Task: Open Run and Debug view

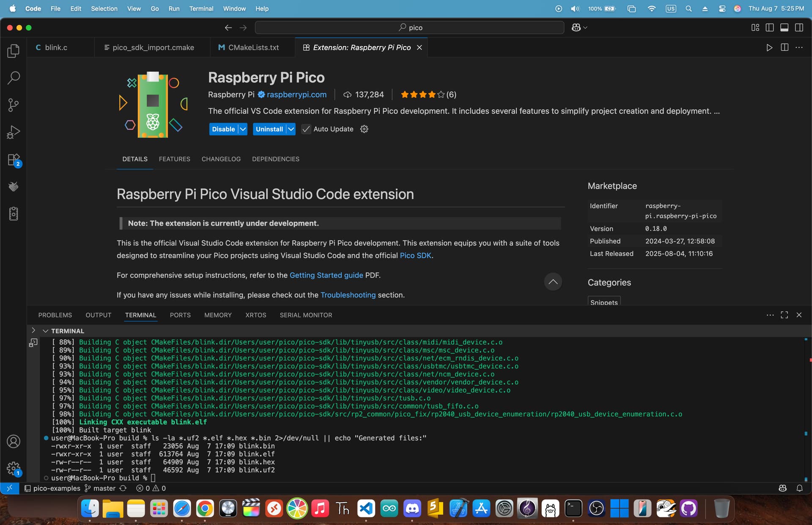Action: click(14, 132)
